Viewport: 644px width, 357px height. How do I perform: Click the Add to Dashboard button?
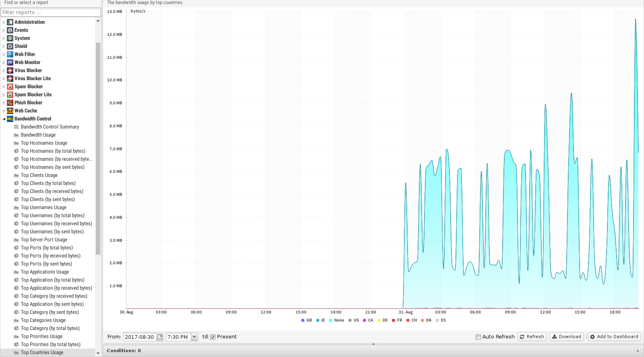(x=614, y=337)
